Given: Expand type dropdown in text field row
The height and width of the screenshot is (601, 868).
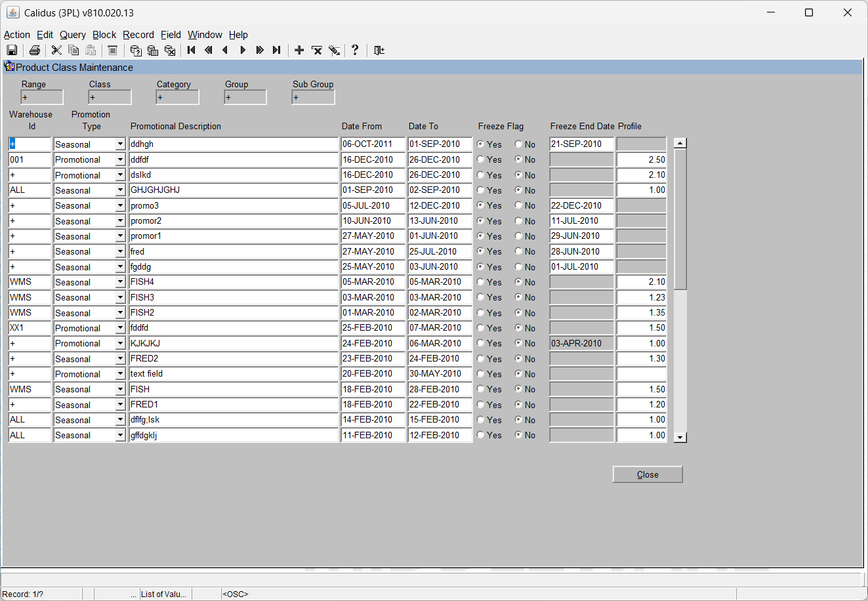Looking at the screenshot, I should [x=120, y=374].
